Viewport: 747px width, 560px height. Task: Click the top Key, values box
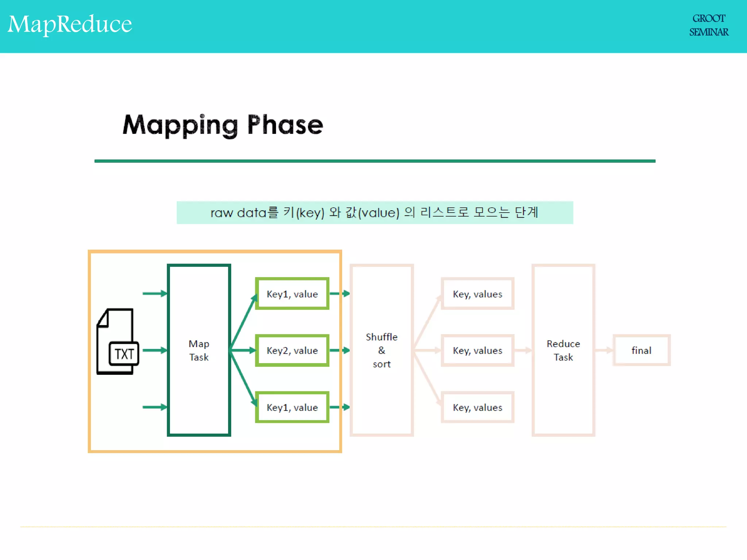point(477,294)
